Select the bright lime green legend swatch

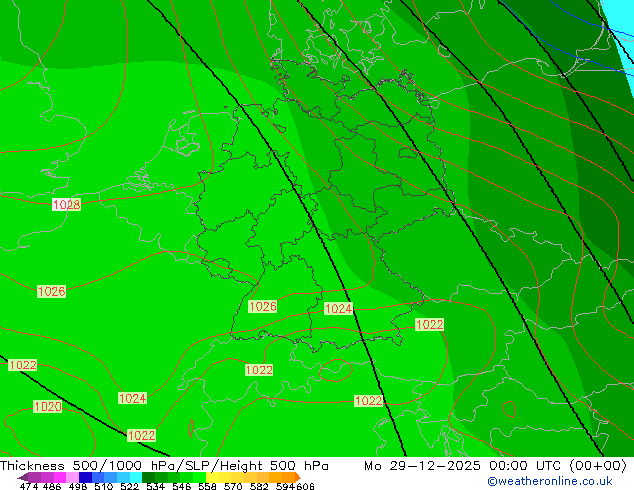pyautogui.click(x=200, y=477)
